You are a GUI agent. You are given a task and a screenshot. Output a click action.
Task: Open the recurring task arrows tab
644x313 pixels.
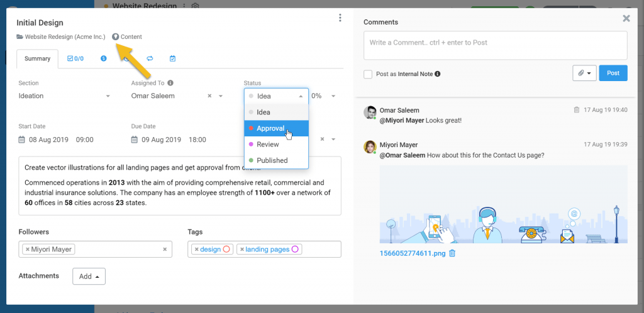click(149, 58)
